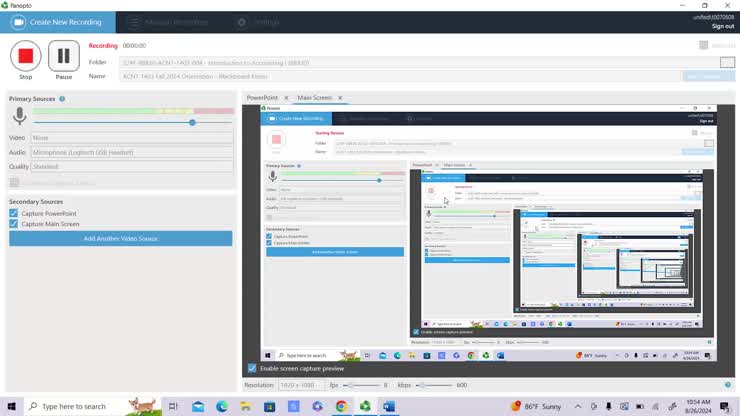Click the Primary Sources help info icon
The width and height of the screenshot is (740, 416).
pyautogui.click(x=62, y=99)
